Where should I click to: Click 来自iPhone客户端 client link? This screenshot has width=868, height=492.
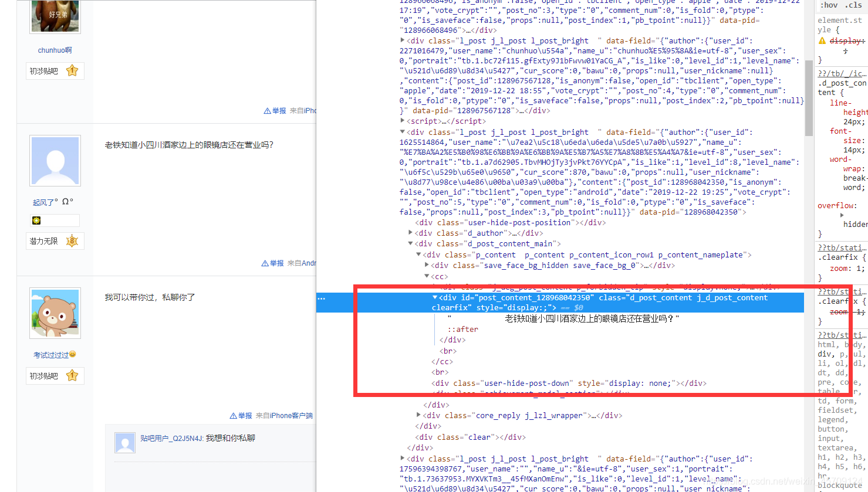coord(284,416)
